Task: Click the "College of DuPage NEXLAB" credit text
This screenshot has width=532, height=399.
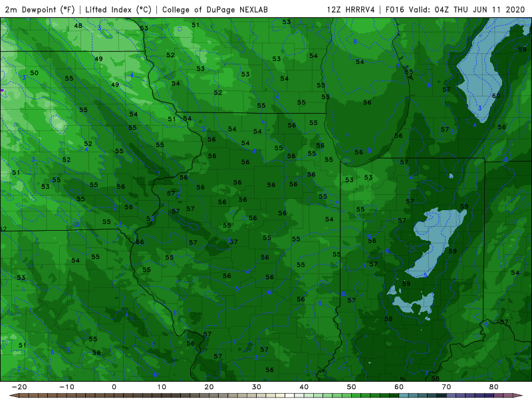Action: pyautogui.click(x=215, y=9)
